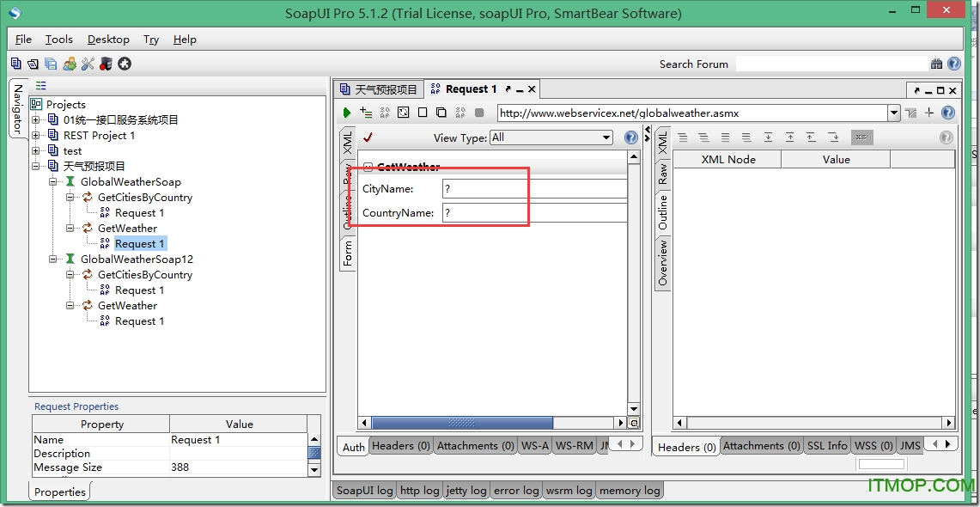Collapse the GlobalWeatherSoap interface node
The width and height of the screenshot is (980, 507).
[53, 181]
